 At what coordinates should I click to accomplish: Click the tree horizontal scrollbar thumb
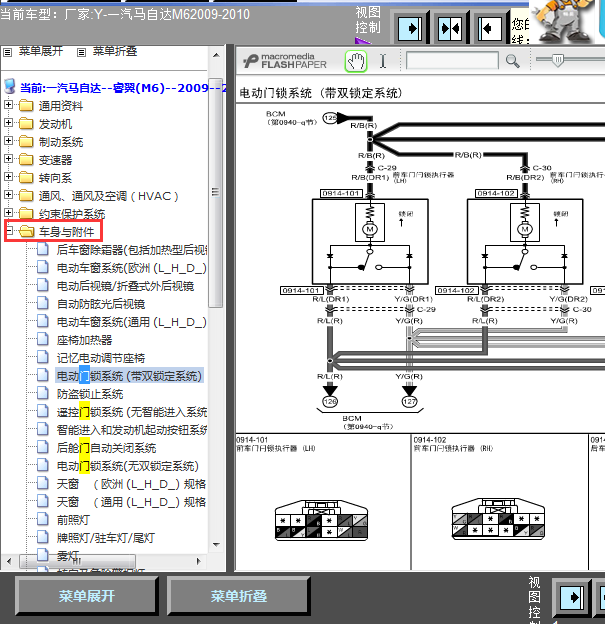tap(78, 561)
